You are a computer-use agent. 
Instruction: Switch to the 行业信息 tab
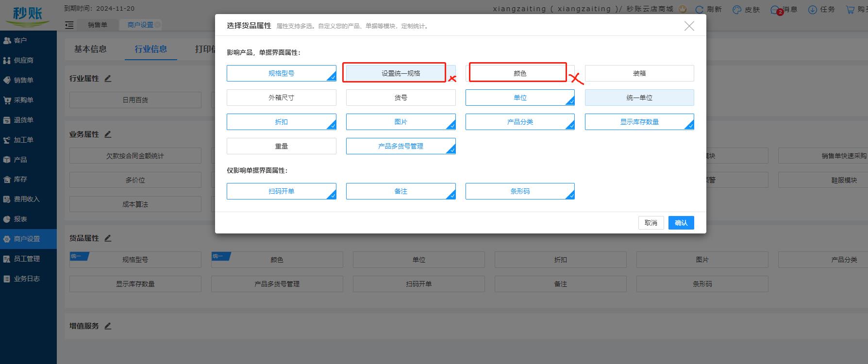pos(151,49)
